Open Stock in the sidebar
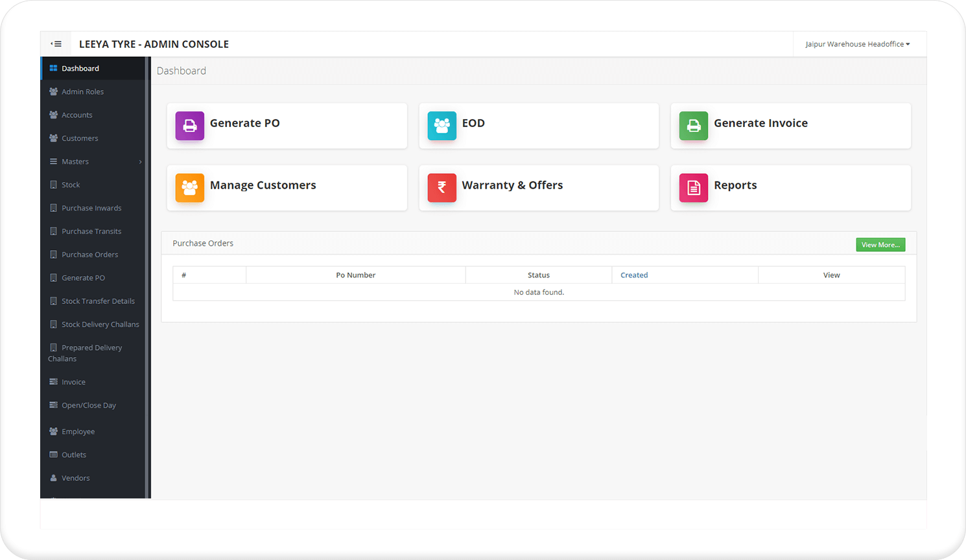The image size is (966, 560). tap(93, 185)
